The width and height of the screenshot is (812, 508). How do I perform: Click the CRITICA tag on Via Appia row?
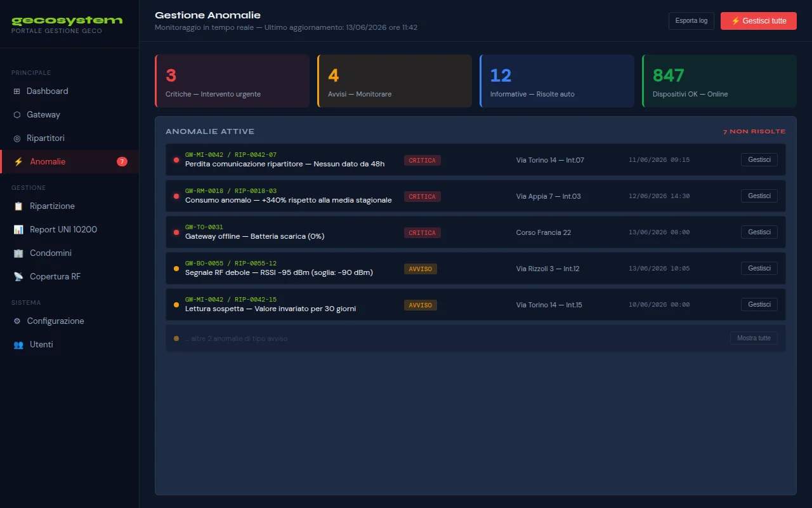[422, 197]
